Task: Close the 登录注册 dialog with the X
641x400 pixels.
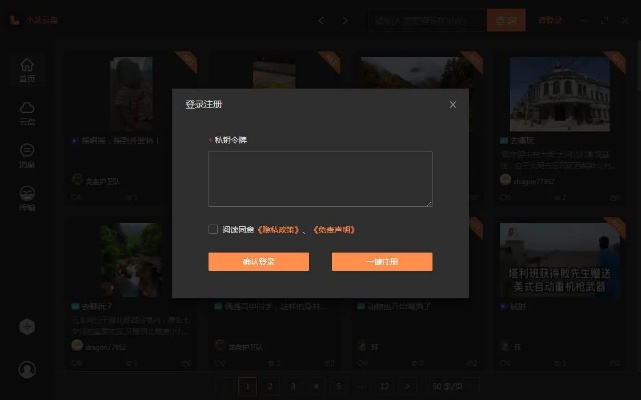Action: point(453,105)
